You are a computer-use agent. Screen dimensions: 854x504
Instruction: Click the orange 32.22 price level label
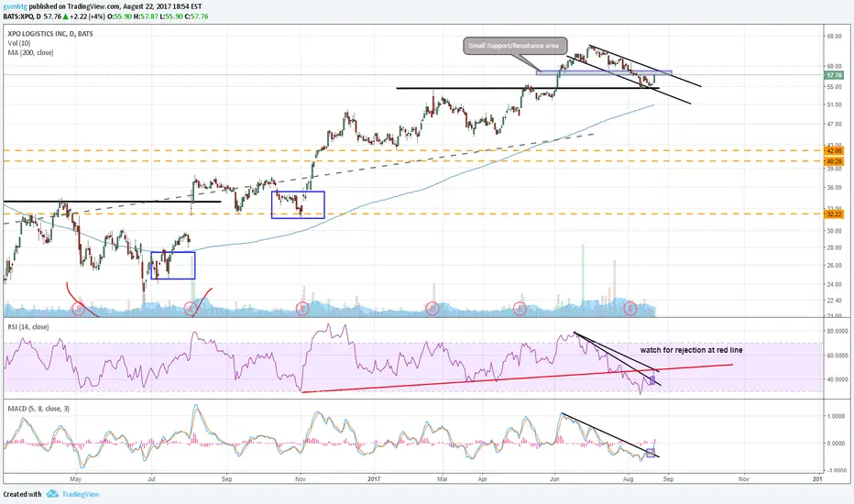pos(835,214)
